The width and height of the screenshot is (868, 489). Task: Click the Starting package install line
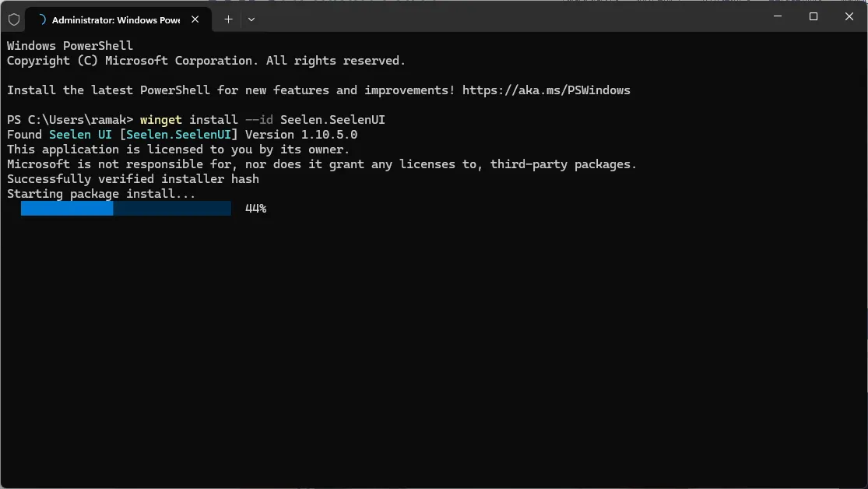(x=101, y=194)
